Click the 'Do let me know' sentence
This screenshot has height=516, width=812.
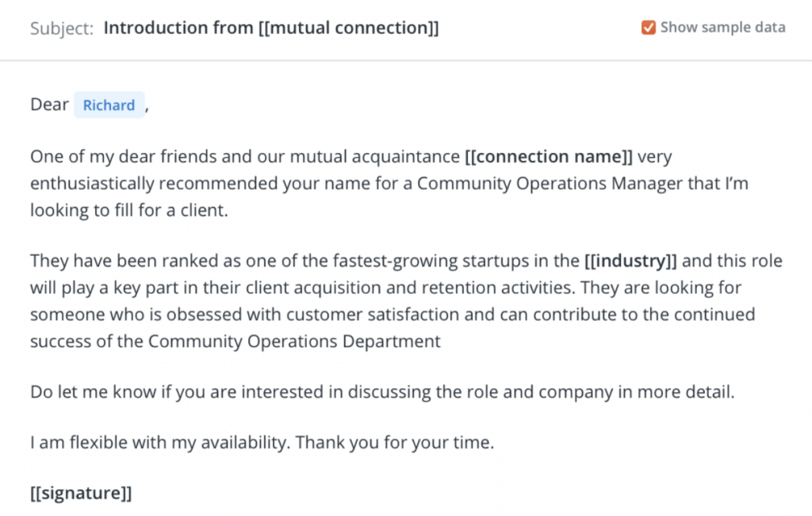(x=382, y=392)
